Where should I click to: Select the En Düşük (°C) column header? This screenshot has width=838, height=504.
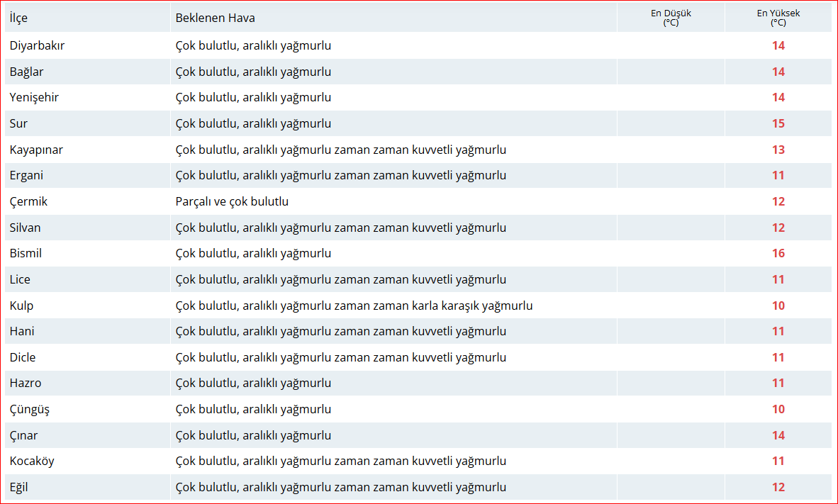coord(671,18)
